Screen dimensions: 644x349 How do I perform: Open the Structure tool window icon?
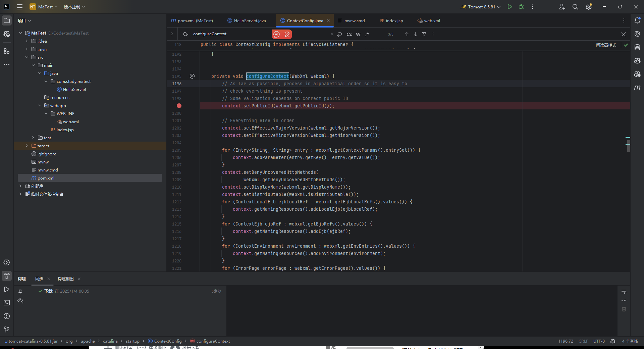pyautogui.click(x=7, y=51)
